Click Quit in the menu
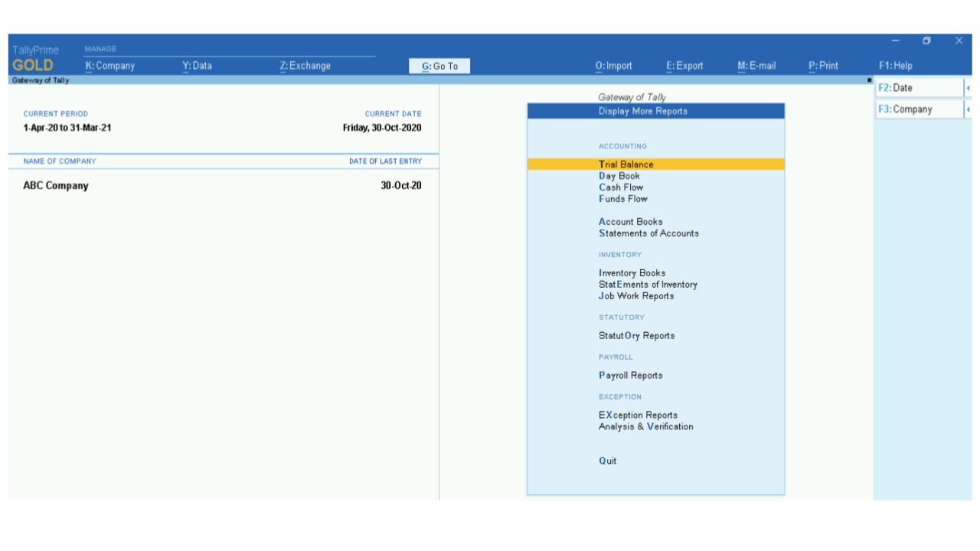 (x=608, y=461)
